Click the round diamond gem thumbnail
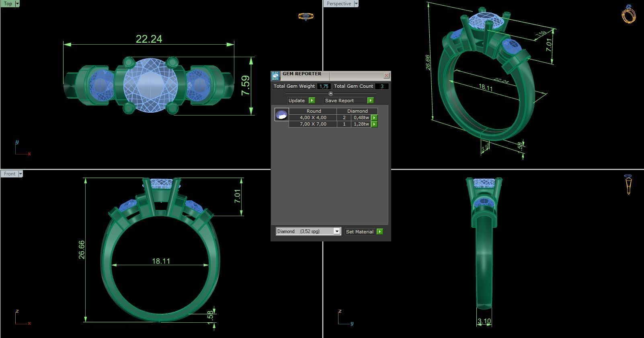644x338 pixels. pos(281,115)
